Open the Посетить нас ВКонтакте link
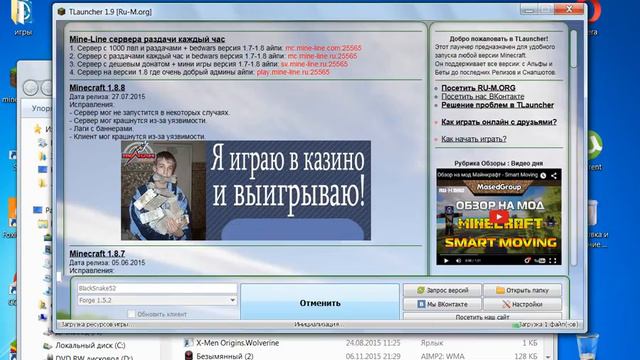 click(x=482, y=97)
